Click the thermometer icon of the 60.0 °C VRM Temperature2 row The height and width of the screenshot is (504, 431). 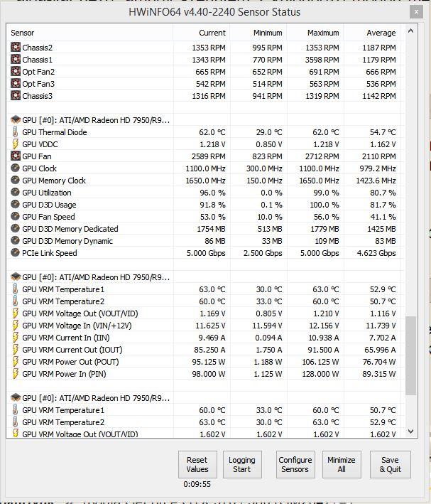[15, 301]
